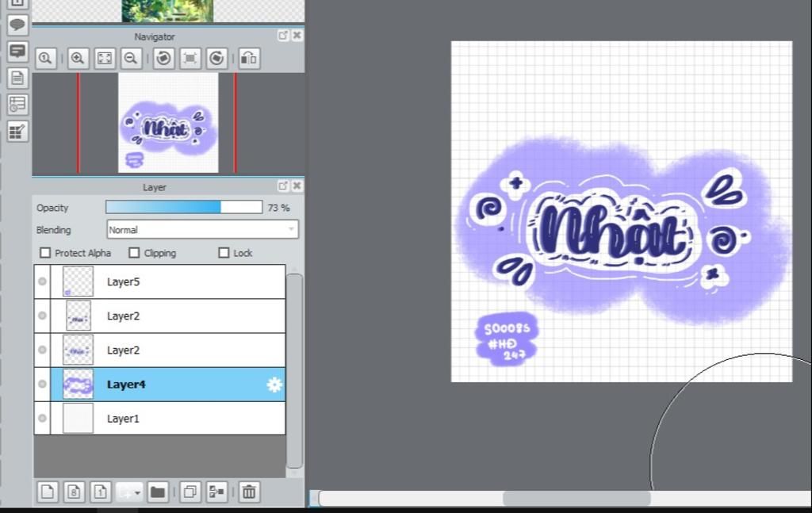Click the Layer panel title
This screenshot has height=513, width=812.
(x=155, y=187)
